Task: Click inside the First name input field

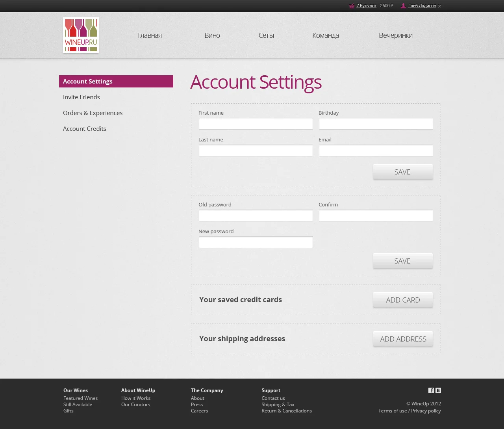Action: tap(256, 123)
